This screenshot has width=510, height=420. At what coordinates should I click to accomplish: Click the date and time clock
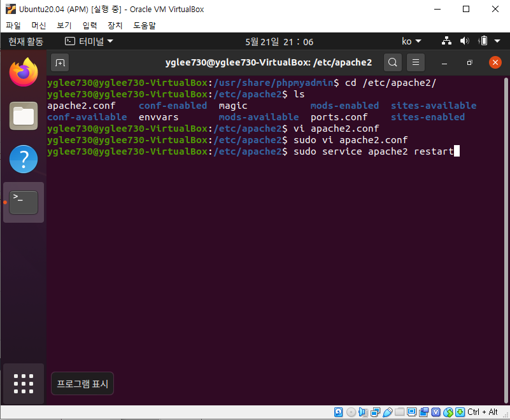click(279, 41)
